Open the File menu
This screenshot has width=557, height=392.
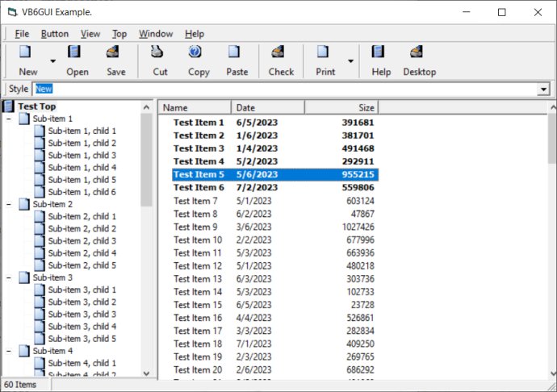[22, 34]
